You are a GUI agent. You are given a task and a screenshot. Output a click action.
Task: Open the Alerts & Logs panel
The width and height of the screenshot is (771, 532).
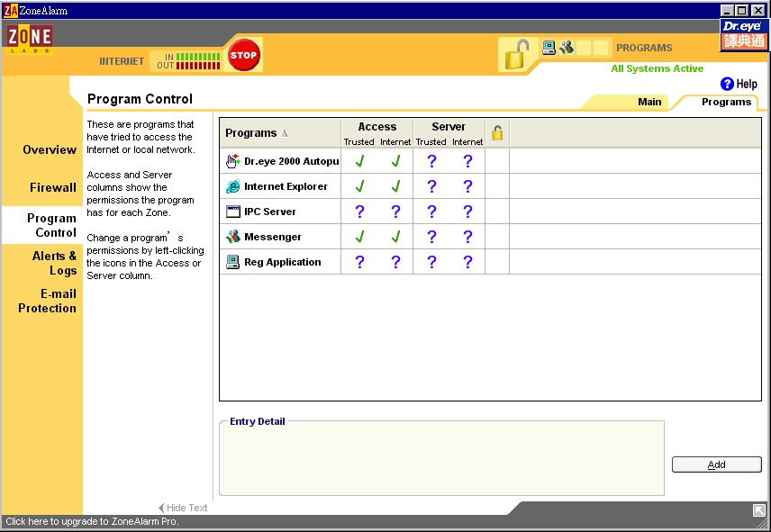pos(54,263)
